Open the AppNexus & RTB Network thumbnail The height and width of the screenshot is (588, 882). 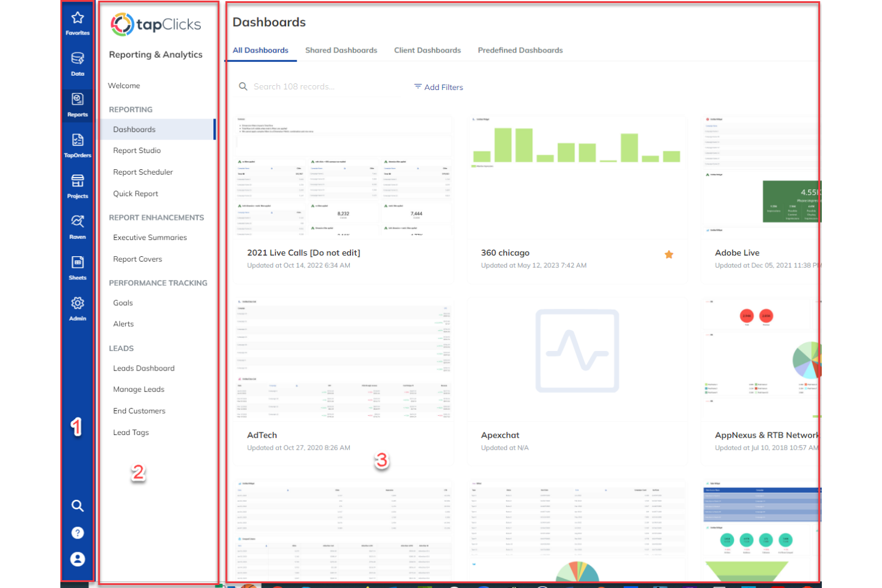pyautogui.click(x=760, y=359)
